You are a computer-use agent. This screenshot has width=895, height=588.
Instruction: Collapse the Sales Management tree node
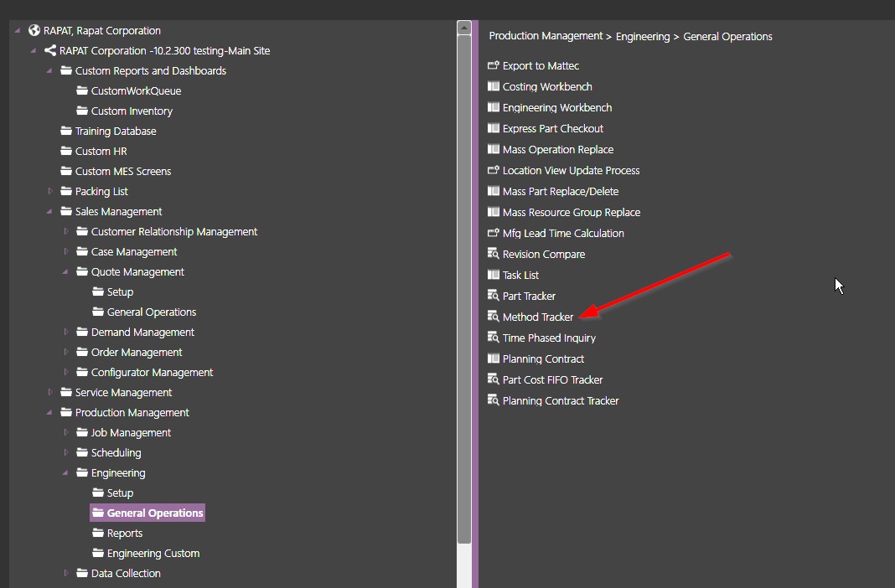click(x=49, y=211)
